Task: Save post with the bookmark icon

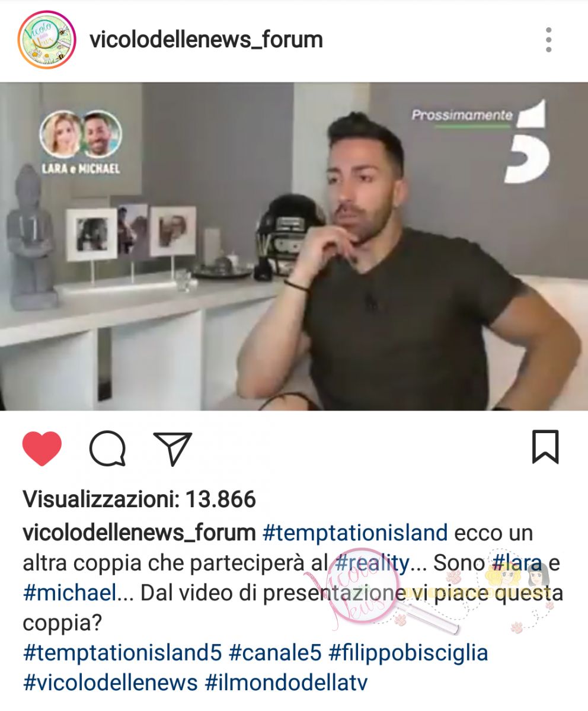Action: [545, 447]
